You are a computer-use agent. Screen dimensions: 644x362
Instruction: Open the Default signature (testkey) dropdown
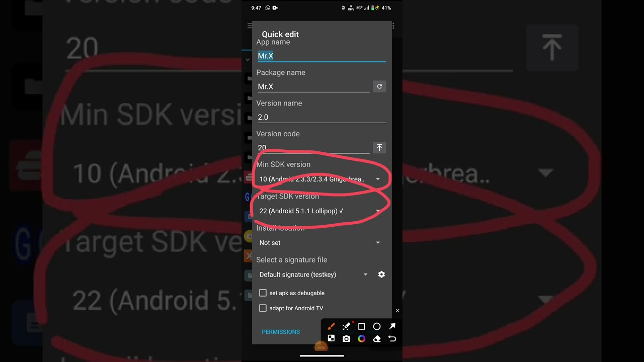tap(314, 275)
